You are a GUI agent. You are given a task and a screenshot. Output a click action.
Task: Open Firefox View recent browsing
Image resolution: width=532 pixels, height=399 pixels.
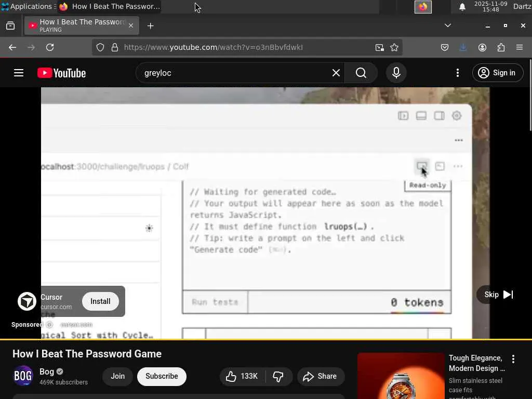(x=10, y=26)
